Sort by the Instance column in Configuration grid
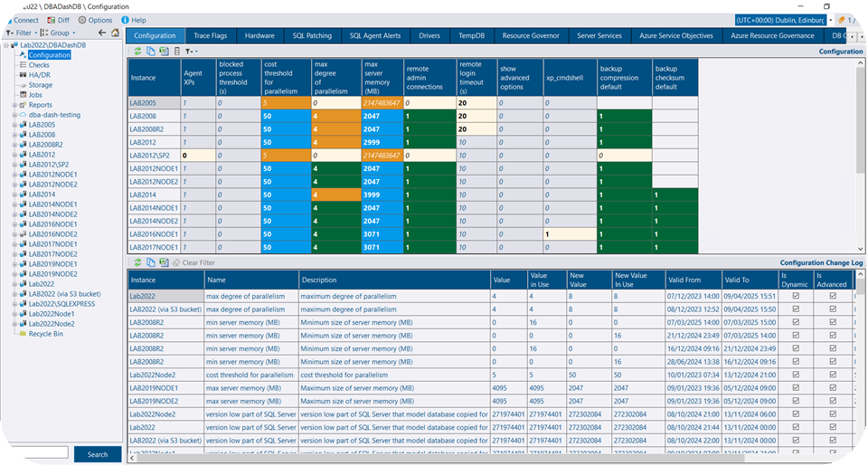The height and width of the screenshot is (466, 868). coord(155,78)
